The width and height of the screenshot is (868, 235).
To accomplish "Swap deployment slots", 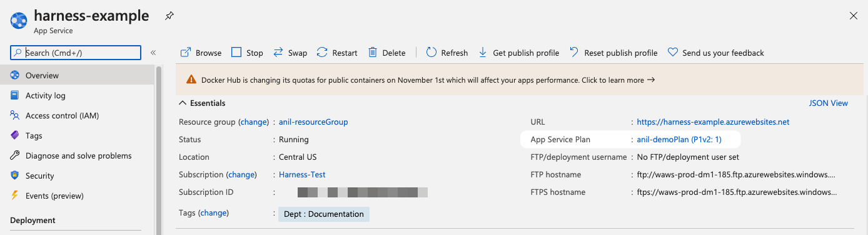I will click(x=290, y=53).
